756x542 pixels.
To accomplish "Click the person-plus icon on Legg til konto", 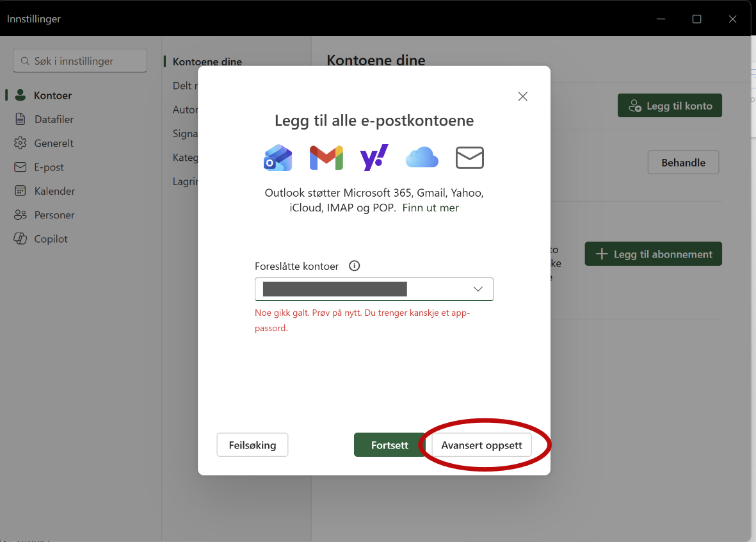I will click(635, 105).
